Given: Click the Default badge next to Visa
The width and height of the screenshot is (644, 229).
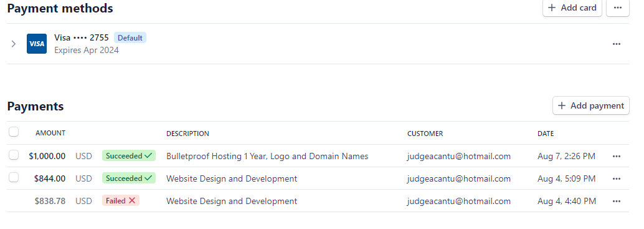Looking at the screenshot, I should pos(130,38).
